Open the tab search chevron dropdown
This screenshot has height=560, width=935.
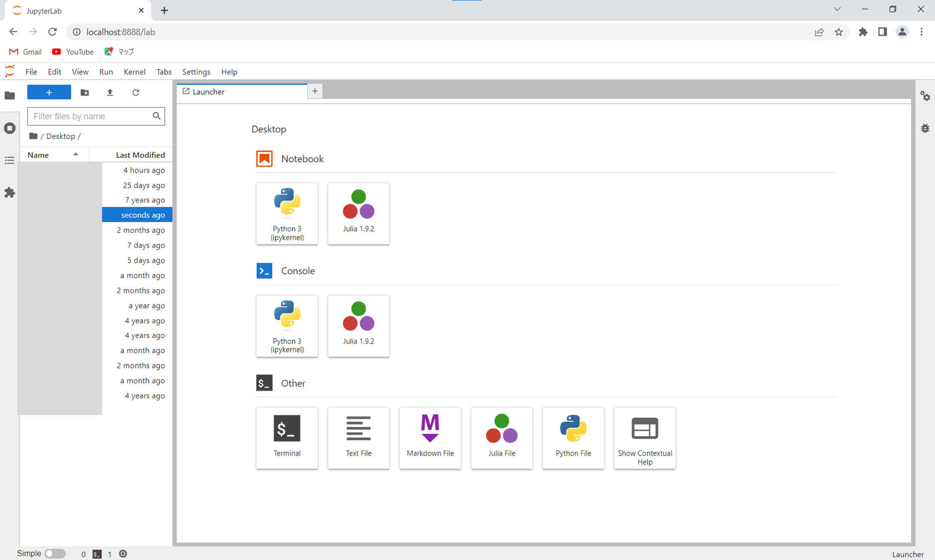pos(837,9)
